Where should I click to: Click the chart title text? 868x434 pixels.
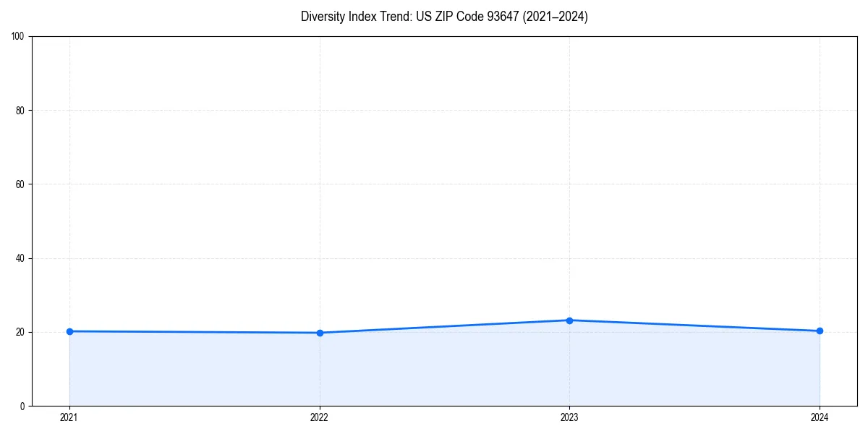[445, 17]
